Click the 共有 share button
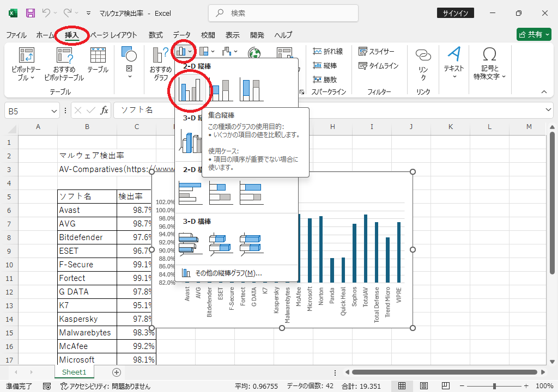 click(534, 34)
